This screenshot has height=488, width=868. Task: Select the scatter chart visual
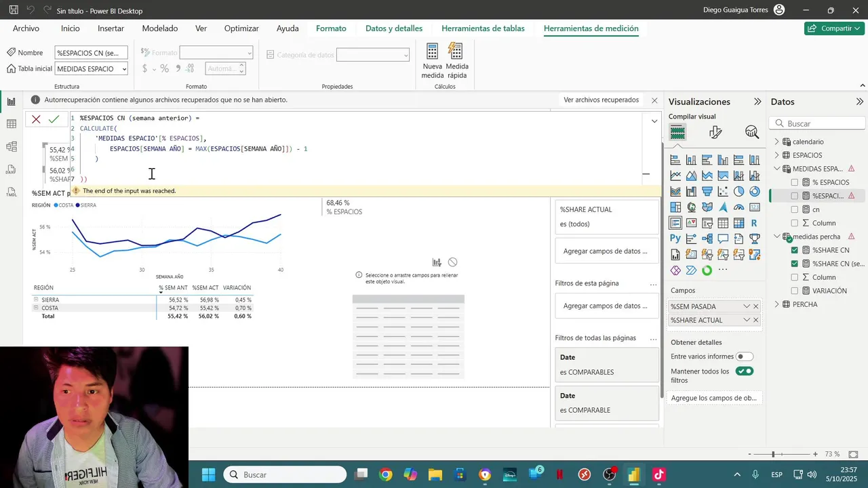click(x=723, y=192)
